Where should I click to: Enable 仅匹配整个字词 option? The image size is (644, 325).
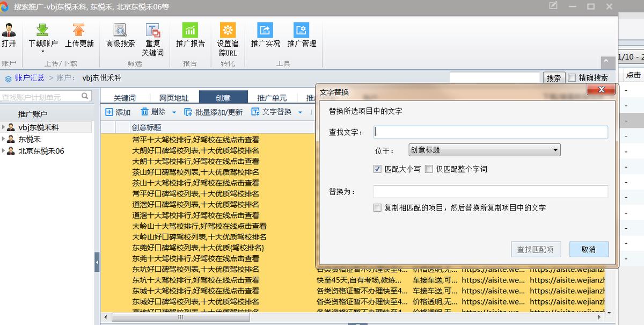428,168
